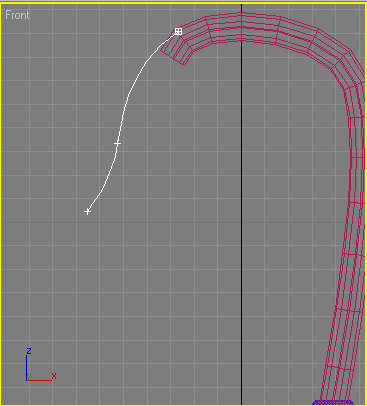Select the bottom end vertex of the white spline

[87, 211]
